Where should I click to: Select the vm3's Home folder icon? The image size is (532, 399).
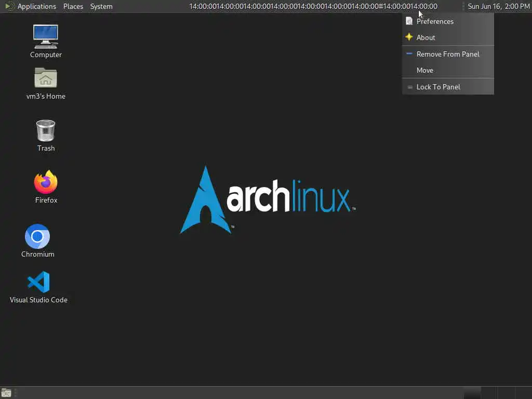coord(46,84)
